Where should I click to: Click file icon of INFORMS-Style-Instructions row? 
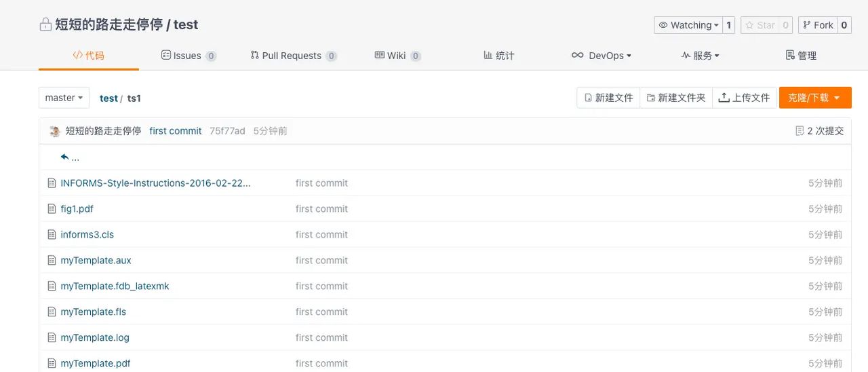tap(52, 183)
